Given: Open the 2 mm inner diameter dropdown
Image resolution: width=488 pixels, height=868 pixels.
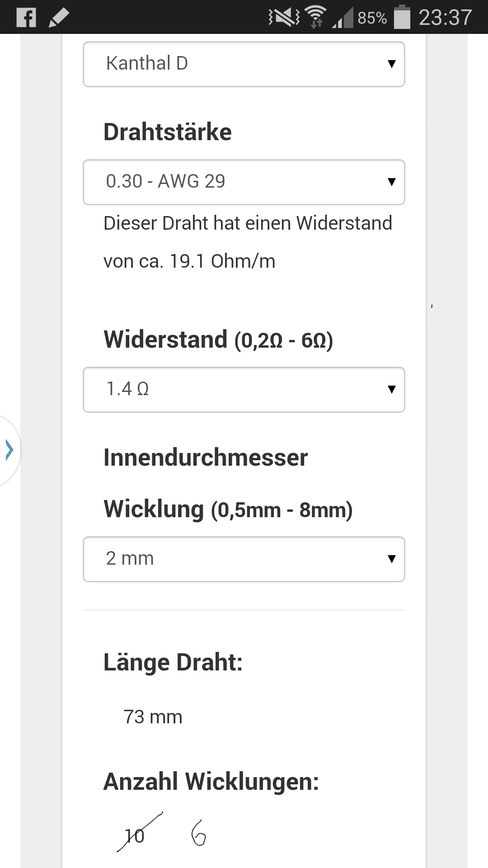Looking at the screenshot, I should (244, 559).
